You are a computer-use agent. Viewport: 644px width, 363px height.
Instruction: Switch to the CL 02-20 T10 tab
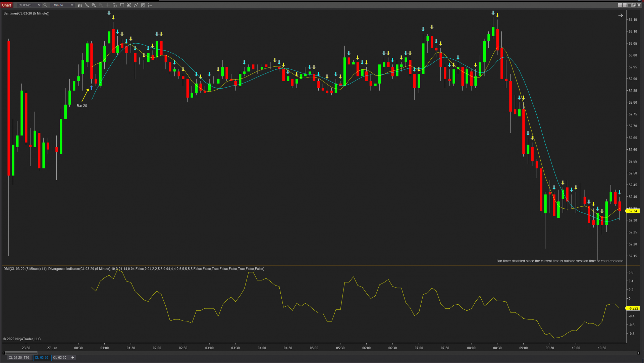tap(19, 358)
